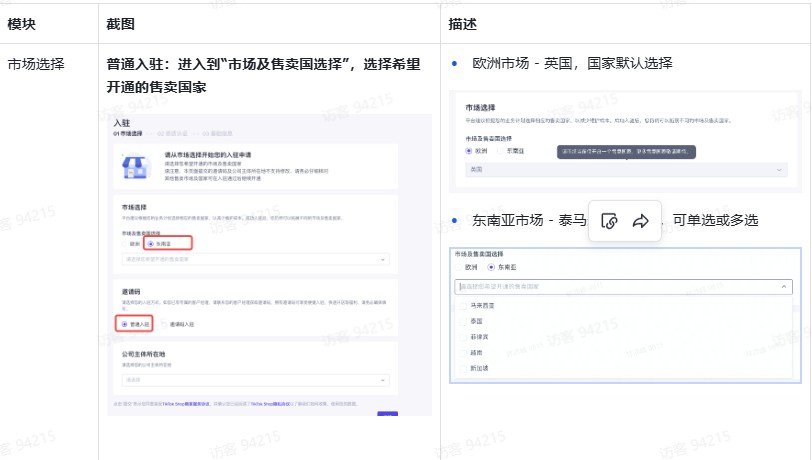Click the 01 市场选择 step tab
This screenshot has height=460, width=812.
(x=128, y=132)
